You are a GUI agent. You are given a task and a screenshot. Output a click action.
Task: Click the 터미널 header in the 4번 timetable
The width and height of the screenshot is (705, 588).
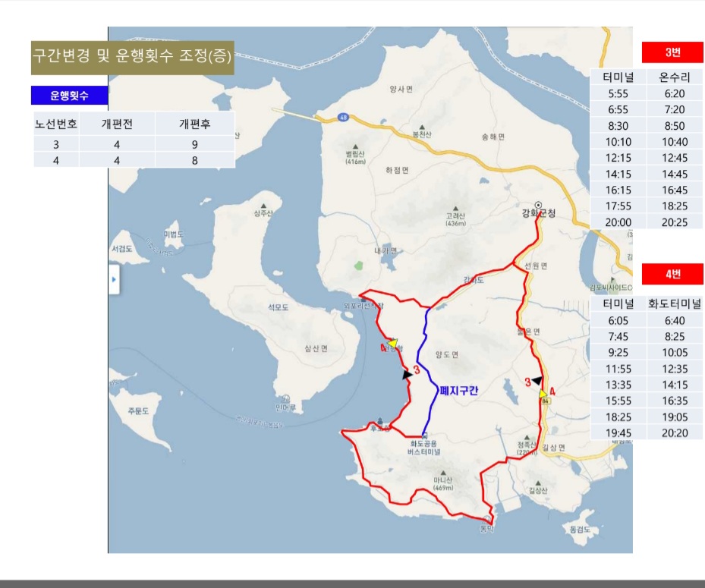(618, 304)
